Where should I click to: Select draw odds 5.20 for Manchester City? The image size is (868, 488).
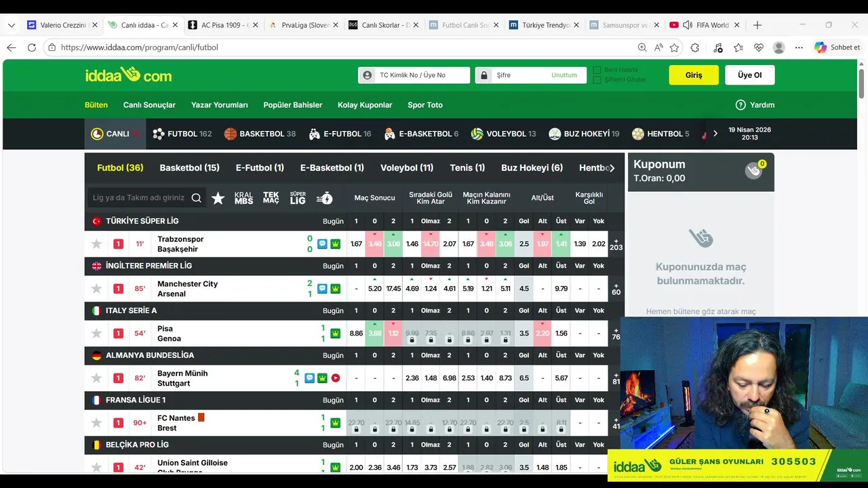click(x=374, y=289)
